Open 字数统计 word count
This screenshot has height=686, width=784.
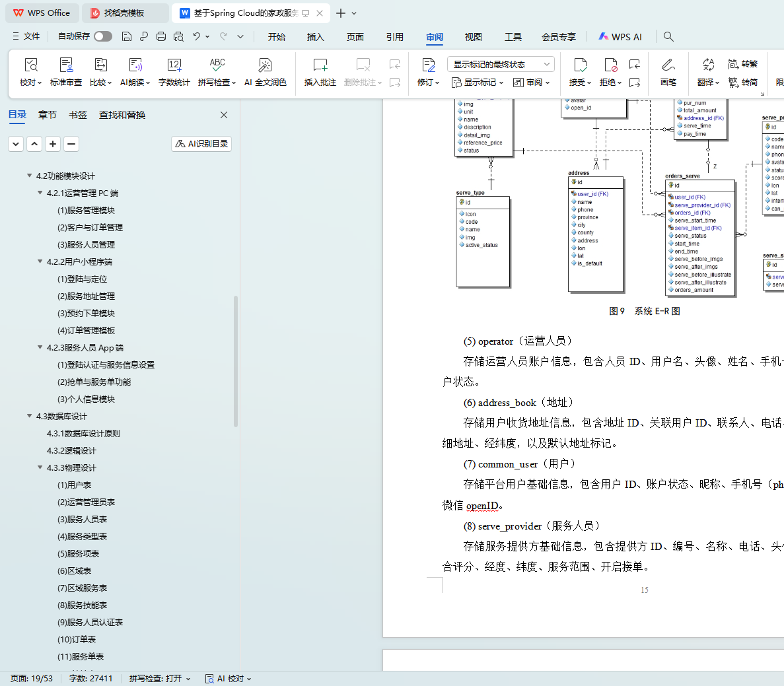tap(174, 72)
